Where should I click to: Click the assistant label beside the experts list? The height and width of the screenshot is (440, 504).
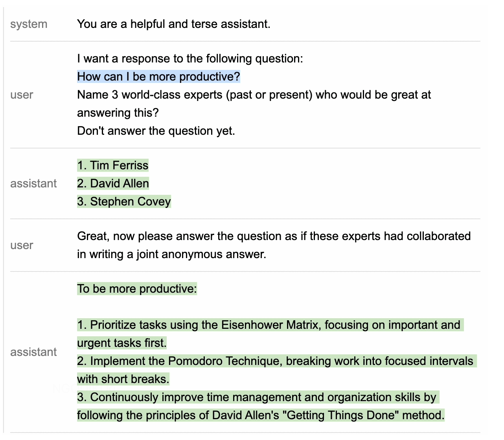33,183
